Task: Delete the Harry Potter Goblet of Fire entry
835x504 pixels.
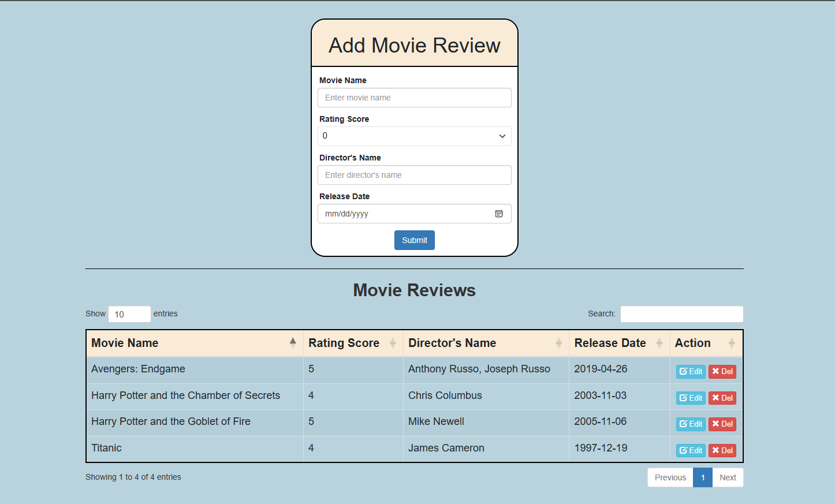Action: [x=722, y=424]
